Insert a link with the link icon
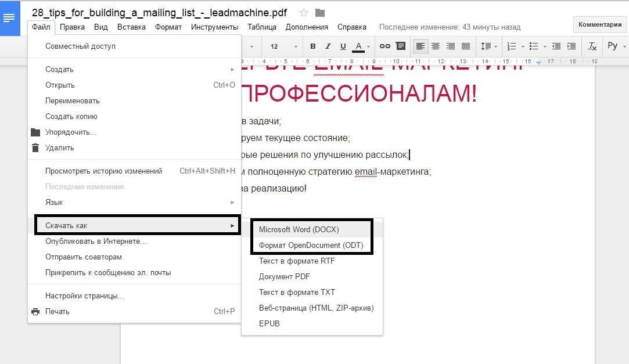Viewport: 629px width, 364px height. point(384,46)
